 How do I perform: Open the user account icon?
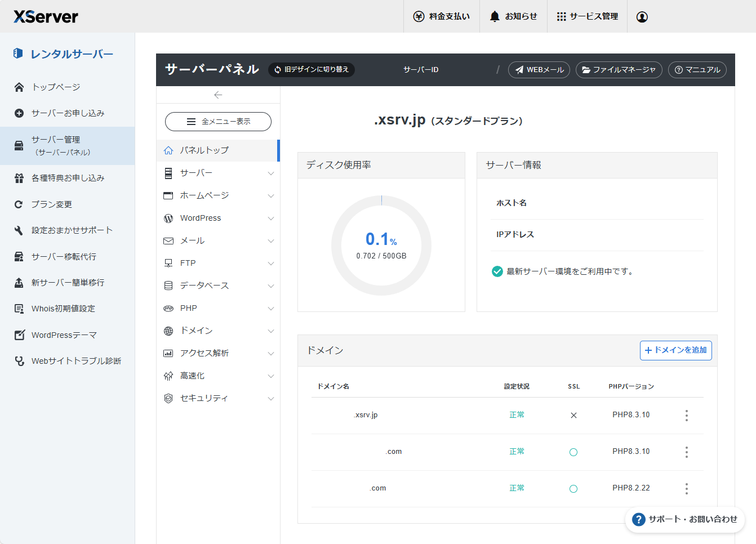click(x=642, y=17)
